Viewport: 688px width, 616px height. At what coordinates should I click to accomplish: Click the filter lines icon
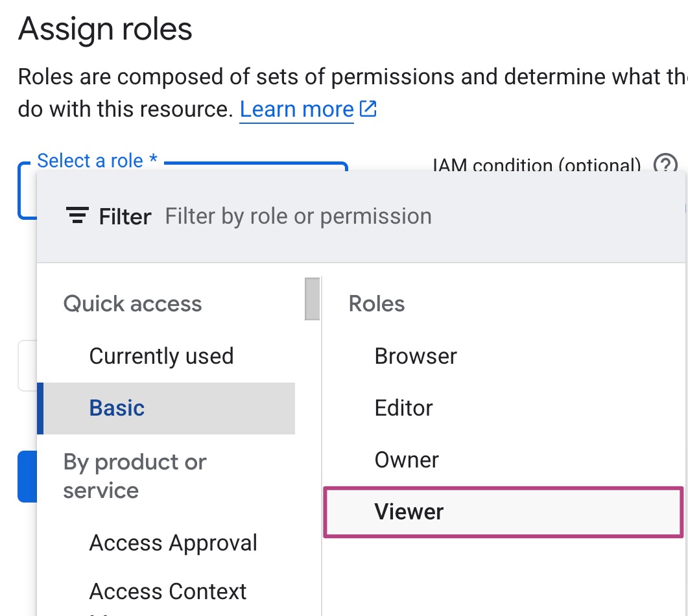point(77,216)
